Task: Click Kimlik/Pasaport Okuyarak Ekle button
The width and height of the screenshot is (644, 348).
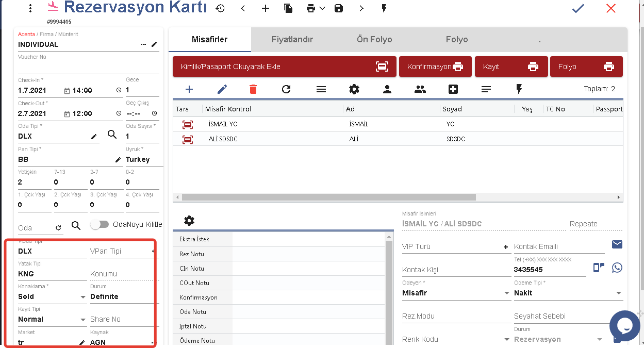Action: (x=284, y=67)
